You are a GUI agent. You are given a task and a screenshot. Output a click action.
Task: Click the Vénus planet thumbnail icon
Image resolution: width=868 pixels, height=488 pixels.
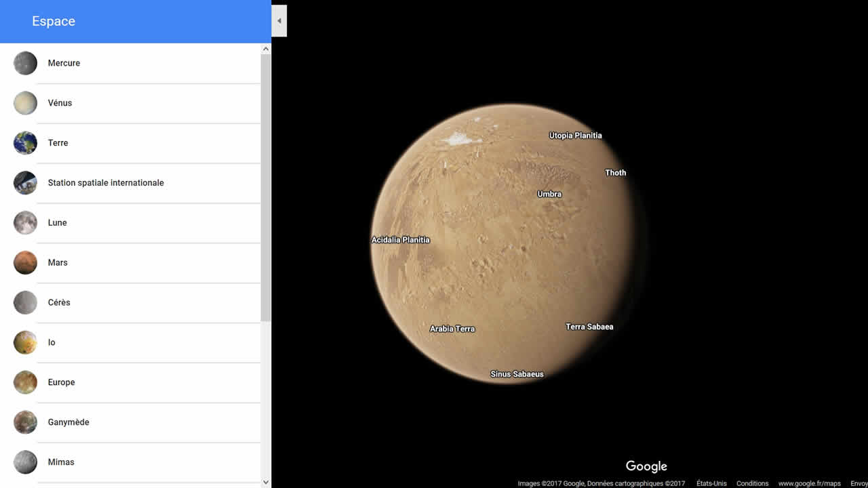click(x=25, y=103)
